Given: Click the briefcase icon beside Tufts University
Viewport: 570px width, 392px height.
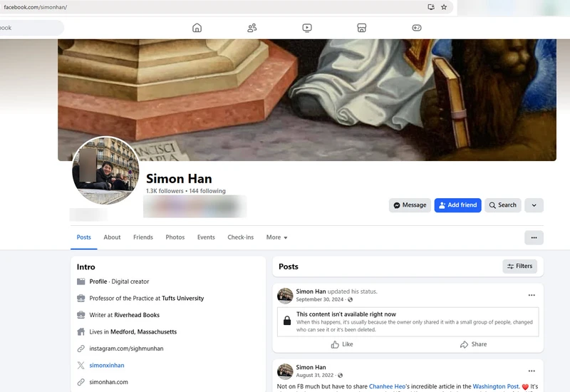Looking at the screenshot, I should 81,298.
